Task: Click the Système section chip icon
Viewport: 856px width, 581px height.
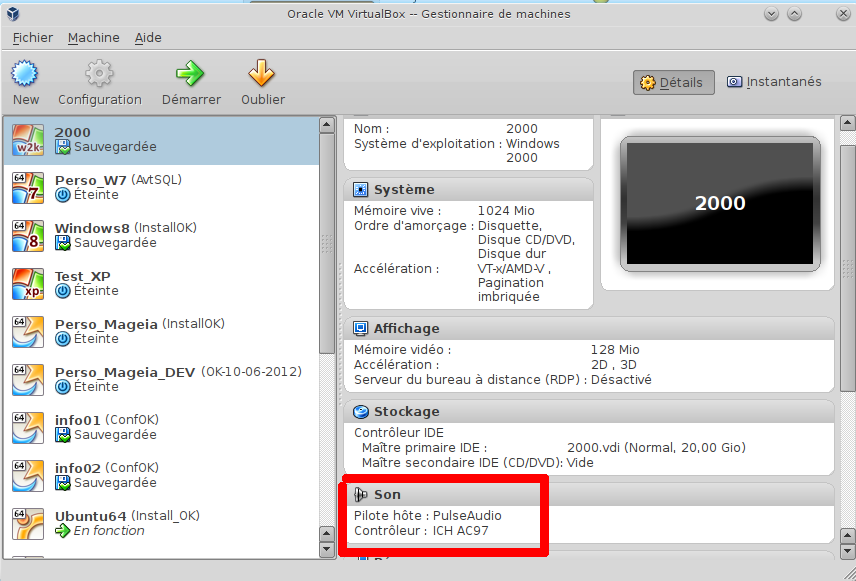Action: (360, 189)
